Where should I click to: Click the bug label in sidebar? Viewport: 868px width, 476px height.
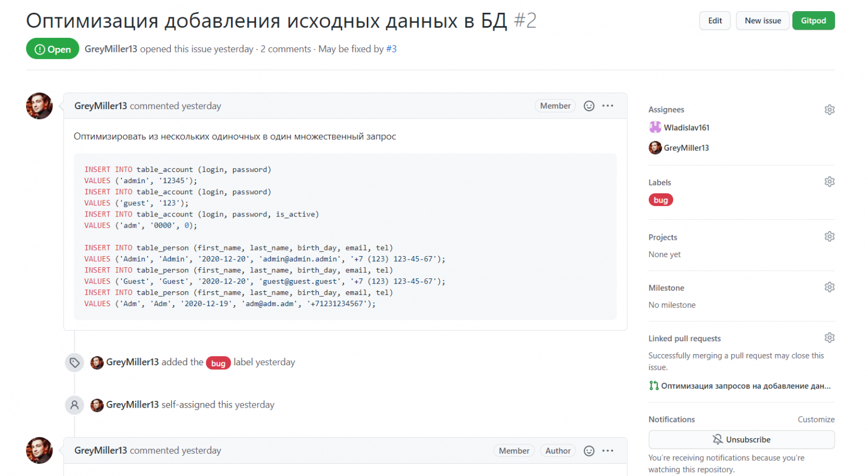tap(660, 200)
